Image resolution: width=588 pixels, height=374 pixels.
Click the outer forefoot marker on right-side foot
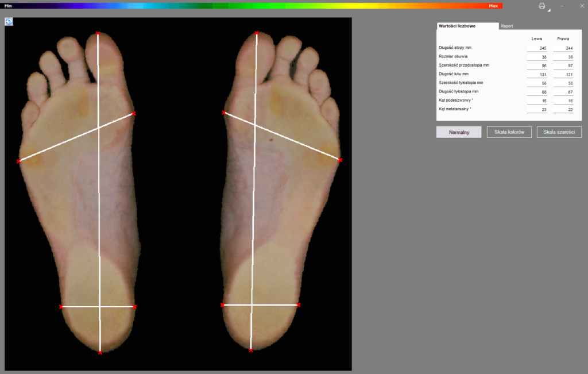coord(340,160)
